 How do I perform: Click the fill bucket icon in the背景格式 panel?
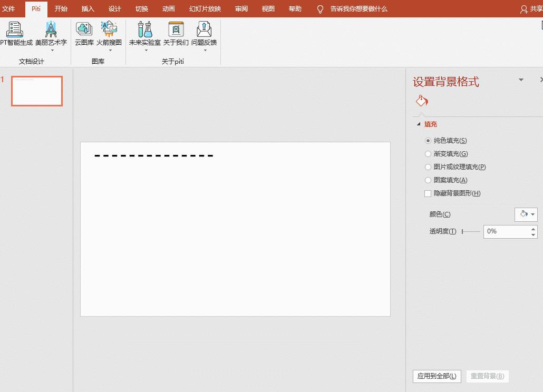tap(421, 100)
